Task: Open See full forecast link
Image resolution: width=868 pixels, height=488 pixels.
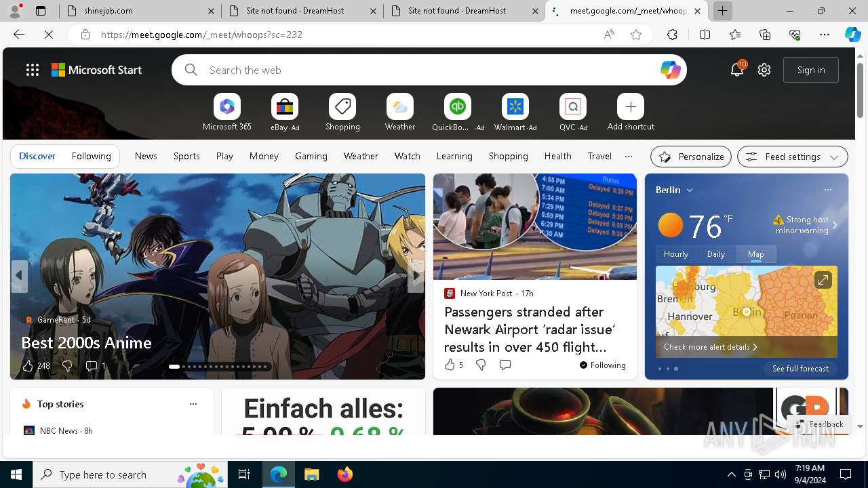Action: coord(800,369)
